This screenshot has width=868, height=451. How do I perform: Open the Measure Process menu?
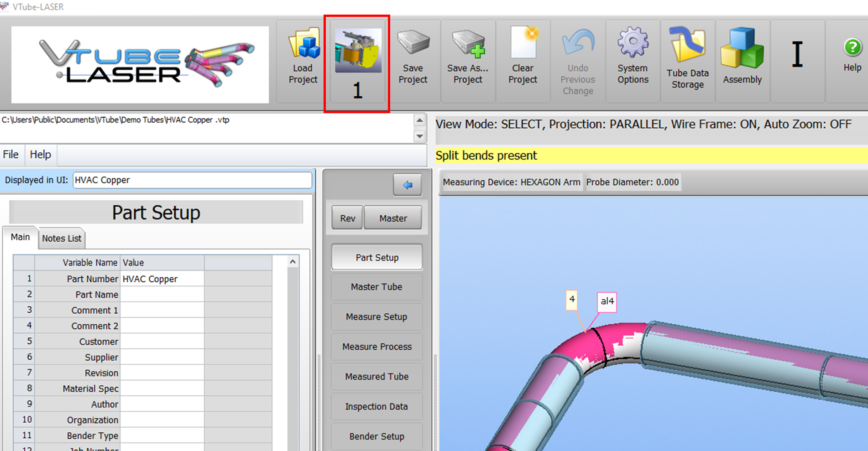tap(377, 347)
